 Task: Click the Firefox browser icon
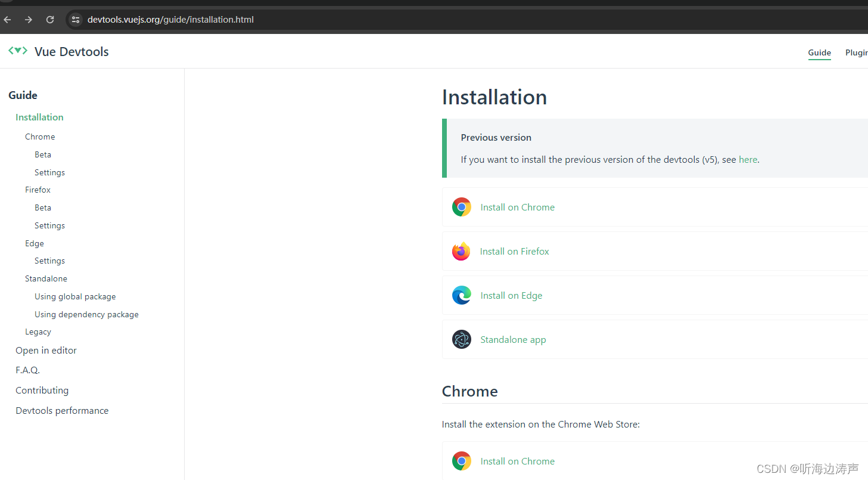point(461,251)
